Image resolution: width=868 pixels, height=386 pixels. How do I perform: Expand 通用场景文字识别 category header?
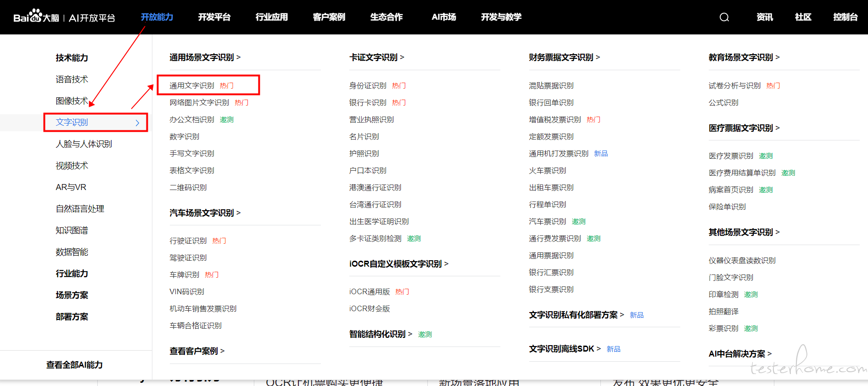[x=205, y=57]
